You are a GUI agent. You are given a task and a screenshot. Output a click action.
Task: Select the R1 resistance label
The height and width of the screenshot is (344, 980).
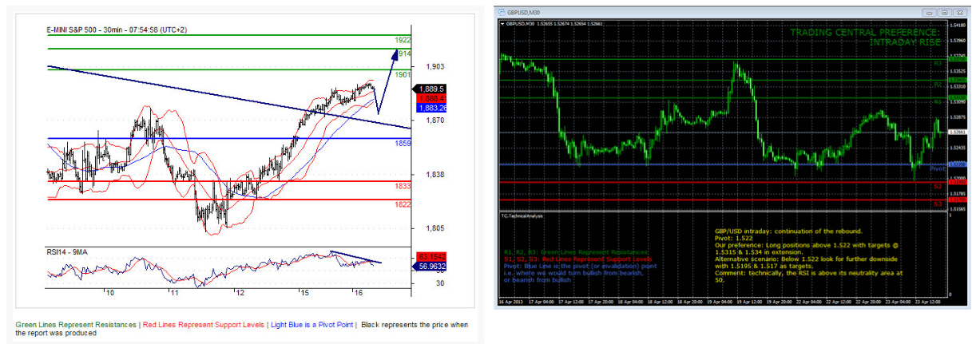click(937, 102)
